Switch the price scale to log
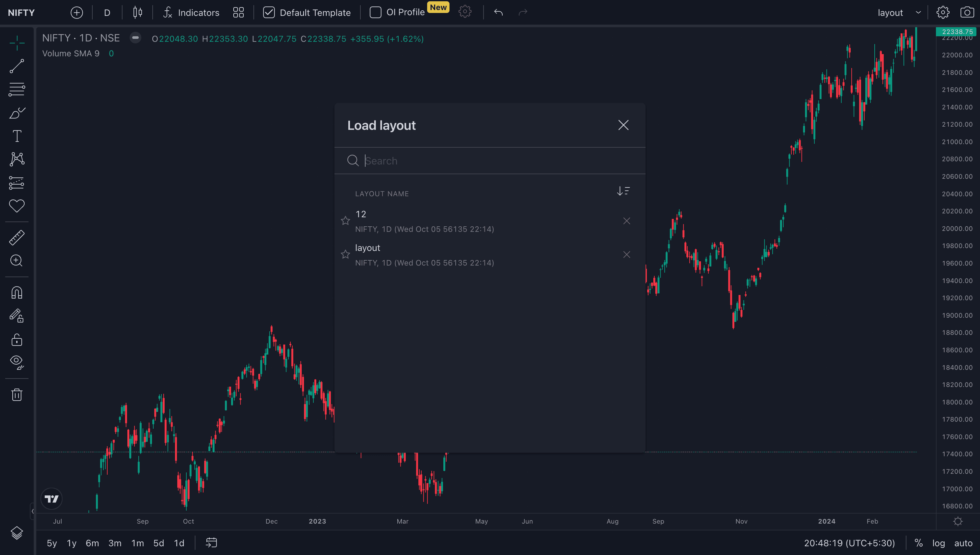 [x=939, y=543]
